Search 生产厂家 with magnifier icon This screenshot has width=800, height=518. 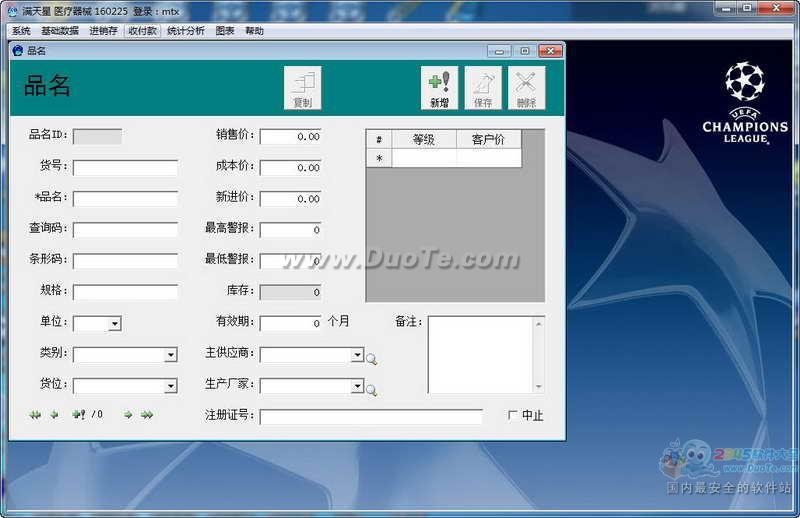coord(371,390)
